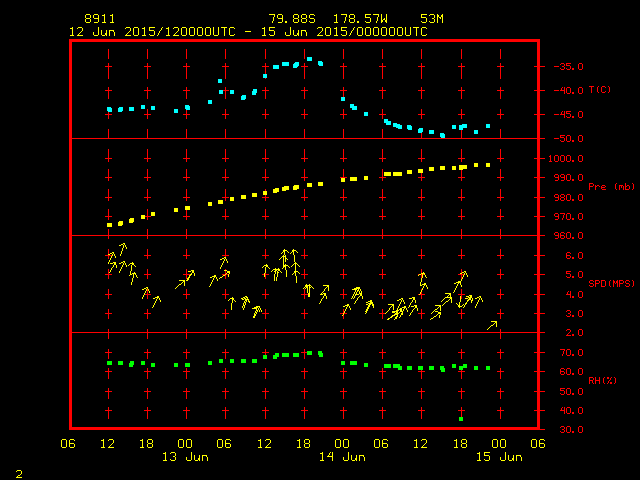The image size is (640, 480).
Task: Click the last wind arrow near 15 Jun
Action: tap(492, 324)
